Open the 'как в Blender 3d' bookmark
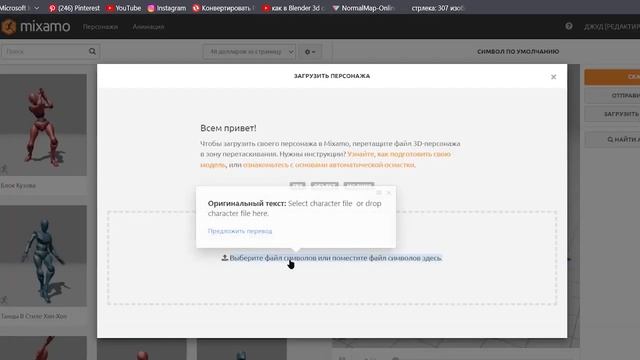The image size is (640, 360). pos(293,8)
